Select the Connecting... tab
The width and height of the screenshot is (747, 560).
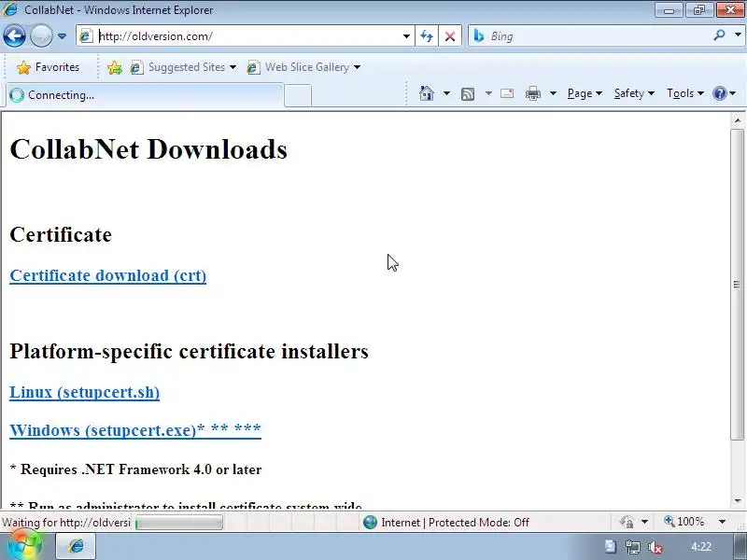[x=145, y=95]
